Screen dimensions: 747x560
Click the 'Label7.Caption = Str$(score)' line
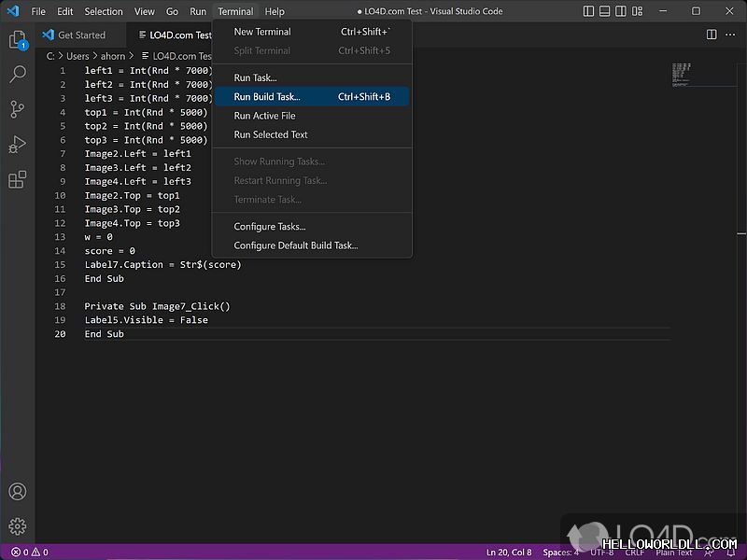tap(162, 265)
